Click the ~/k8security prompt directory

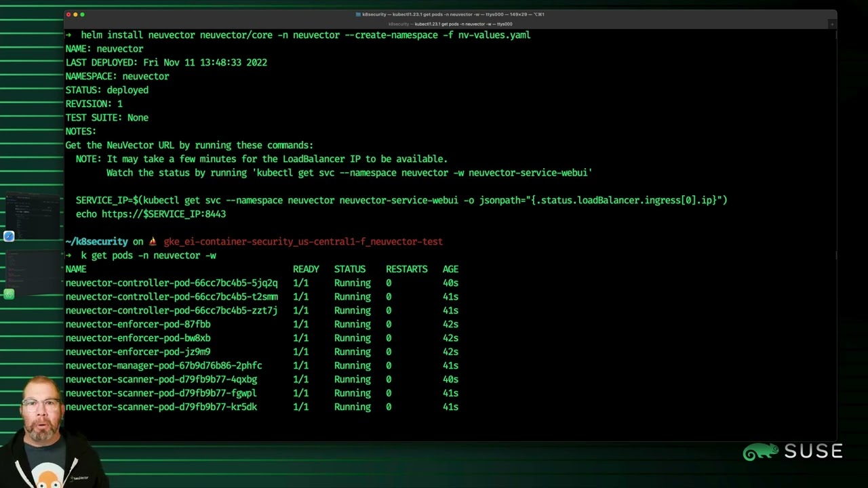click(96, 242)
